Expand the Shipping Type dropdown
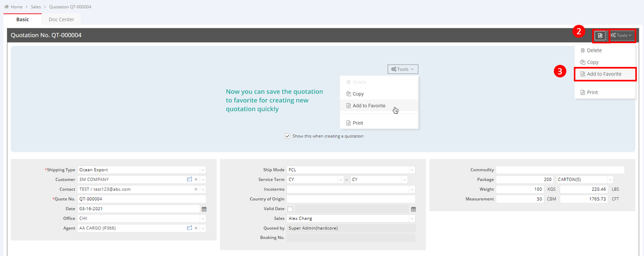Image resolution: width=644 pixels, height=256 pixels. coord(203,170)
